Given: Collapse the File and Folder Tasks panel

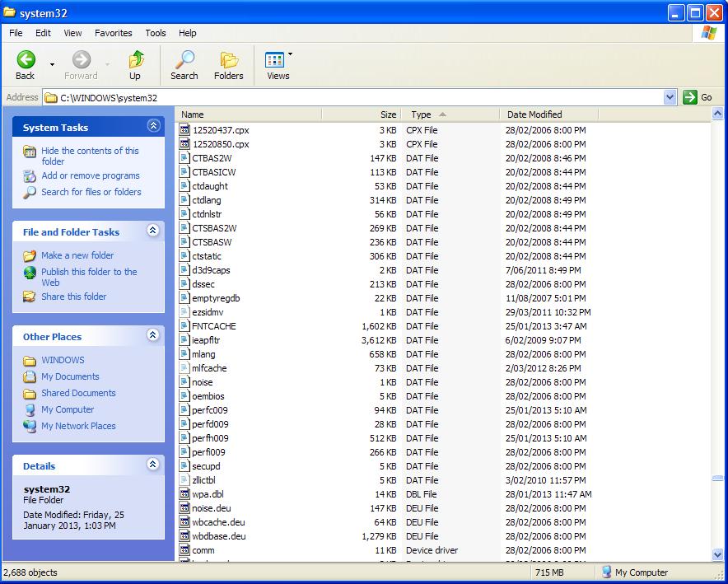Looking at the screenshot, I should 154,231.
